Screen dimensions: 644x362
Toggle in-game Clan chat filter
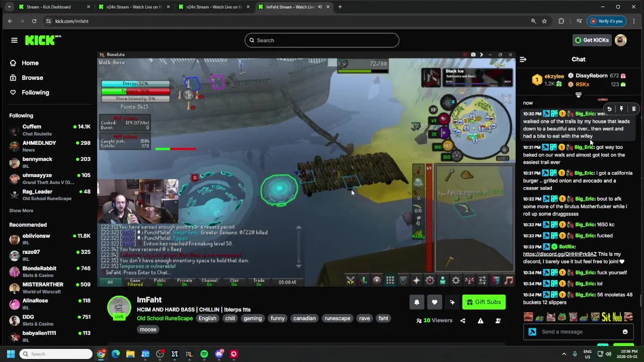click(x=234, y=282)
